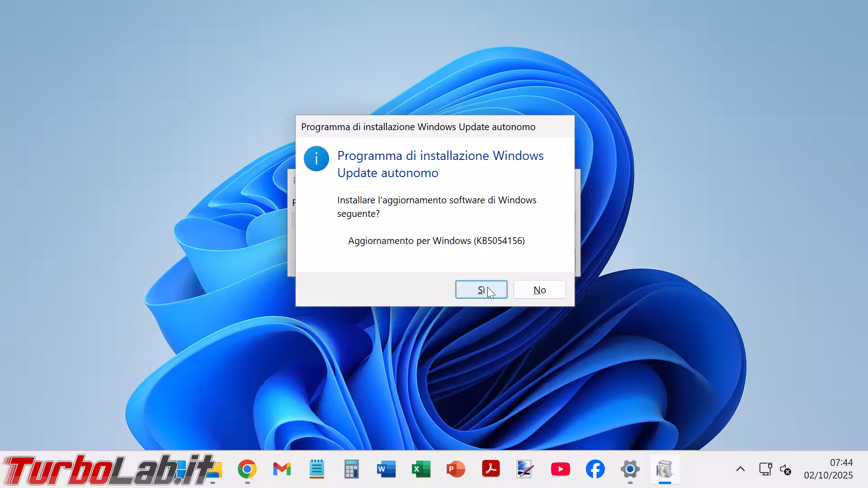The height and width of the screenshot is (488, 868).
Task: Click the Windows Update installer taskbar icon
Action: (x=665, y=469)
